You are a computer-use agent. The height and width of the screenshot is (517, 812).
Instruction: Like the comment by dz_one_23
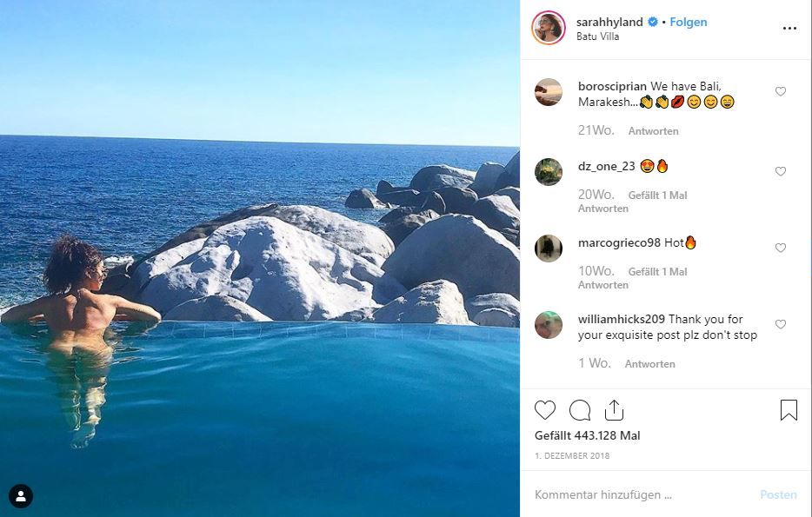click(781, 171)
